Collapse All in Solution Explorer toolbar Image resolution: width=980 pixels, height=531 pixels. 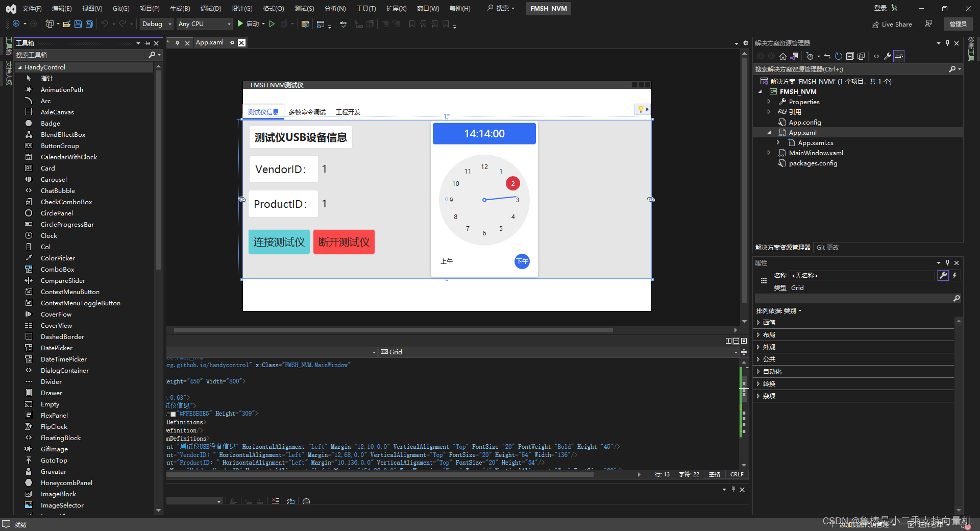click(849, 56)
